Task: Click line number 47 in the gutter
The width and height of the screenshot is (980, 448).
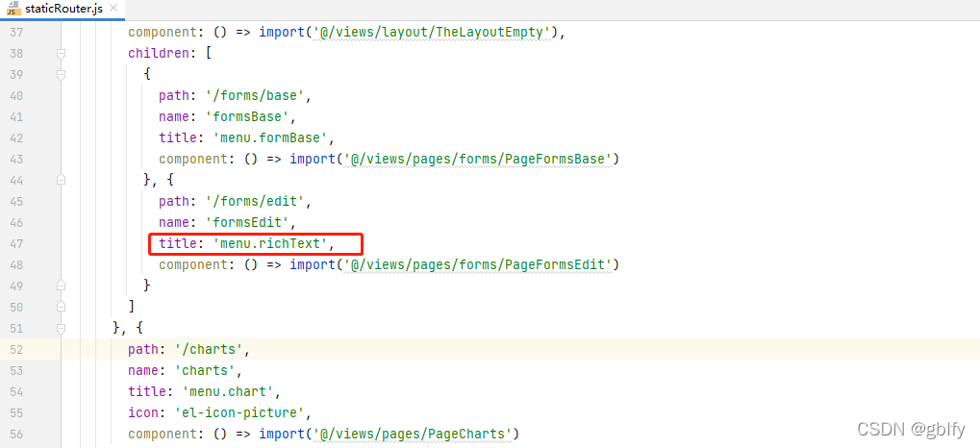Action: coord(16,243)
